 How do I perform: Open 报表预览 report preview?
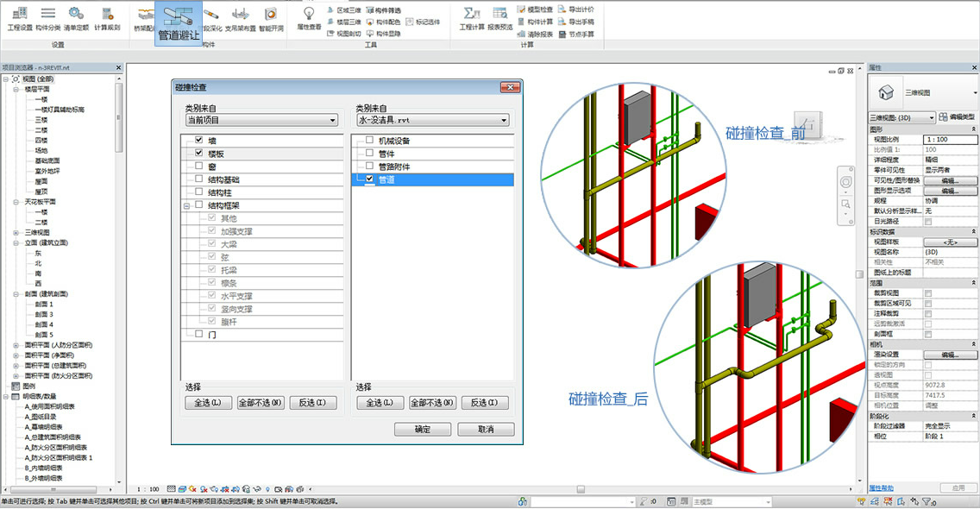499,17
